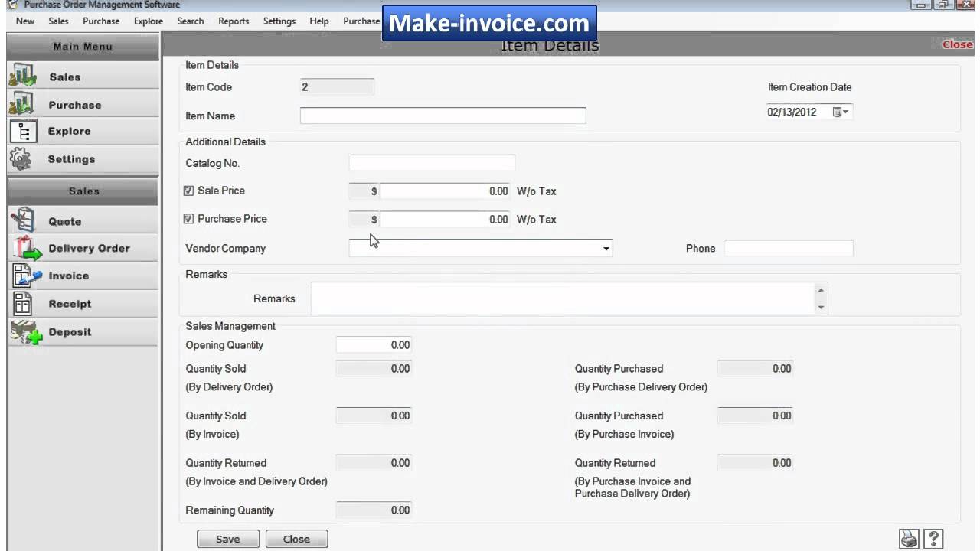Create a Quote from the Sales panel

[x=83, y=221]
